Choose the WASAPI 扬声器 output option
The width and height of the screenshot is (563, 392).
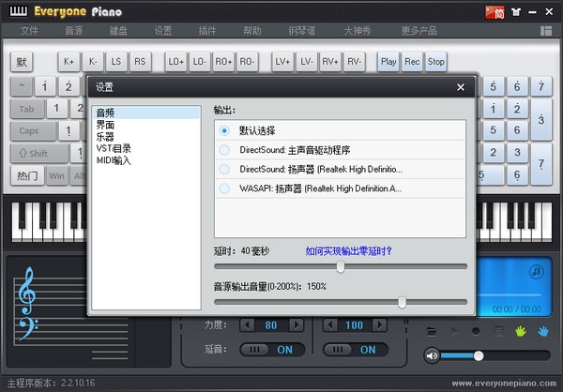[x=224, y=188]
